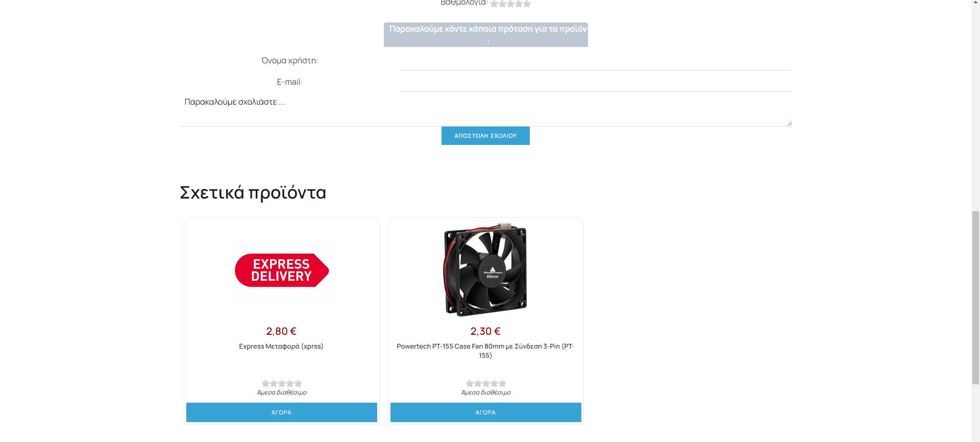Click the 2,80 € price
Image resolution: width=980 pixels, height=442 pixels.
(x=281, y=331)
